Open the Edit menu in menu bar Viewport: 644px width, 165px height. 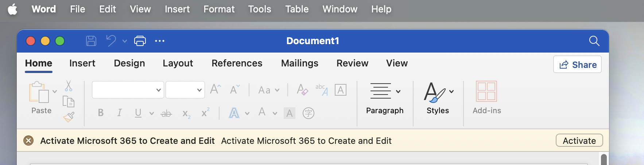pyautogui.click(x=108, y=9)
